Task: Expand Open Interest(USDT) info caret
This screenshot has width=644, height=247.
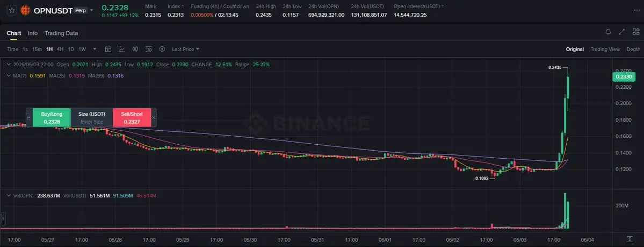Action: [443, 6]
